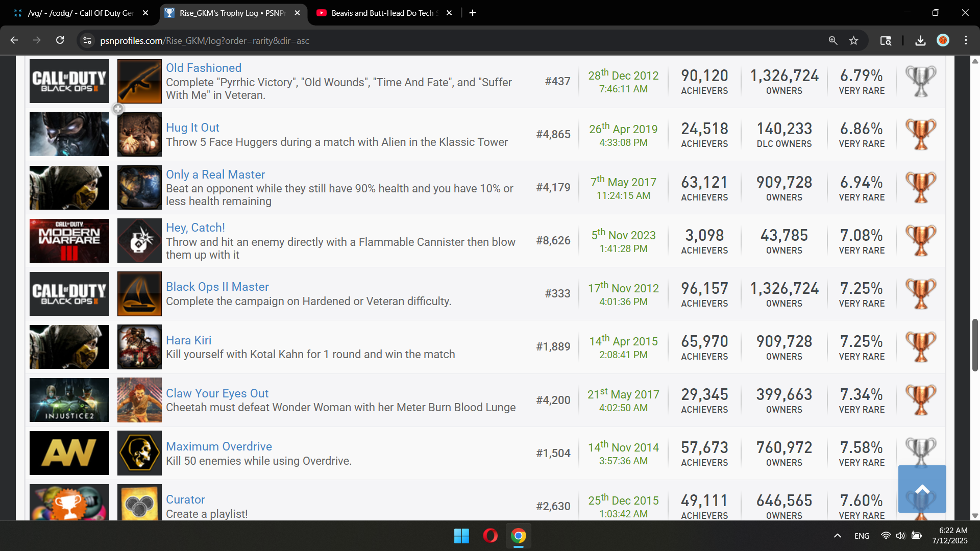Open Opera browser from the taskbar
980x551 pixels.
(490, 536)
